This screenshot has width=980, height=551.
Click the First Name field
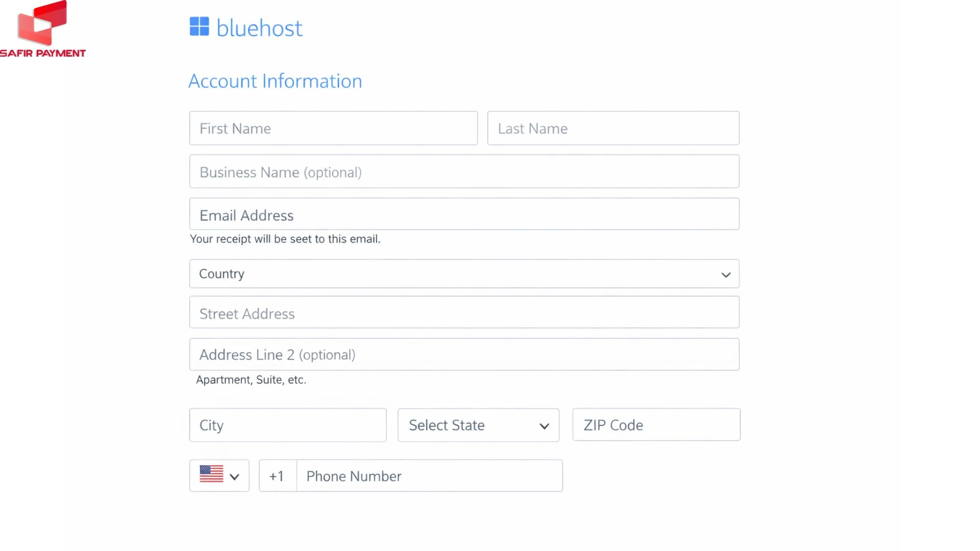click(333, 128)
